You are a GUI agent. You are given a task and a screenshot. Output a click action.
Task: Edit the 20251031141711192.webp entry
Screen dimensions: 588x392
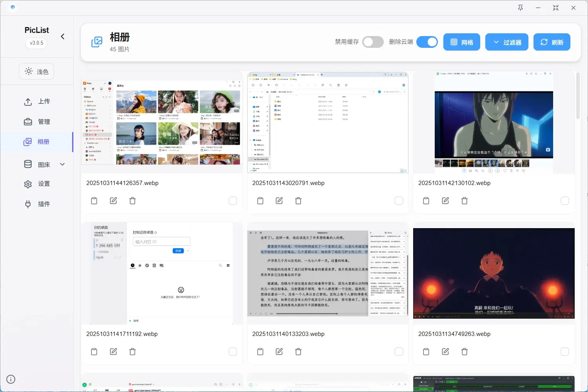click(x=113, y=352)
